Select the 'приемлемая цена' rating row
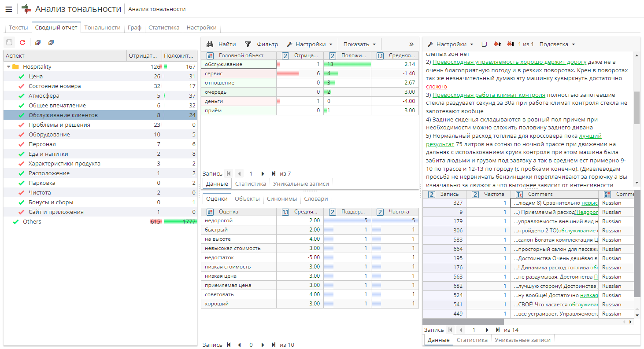The width and height of the screenshot is (644, 349). pos(310,285)
